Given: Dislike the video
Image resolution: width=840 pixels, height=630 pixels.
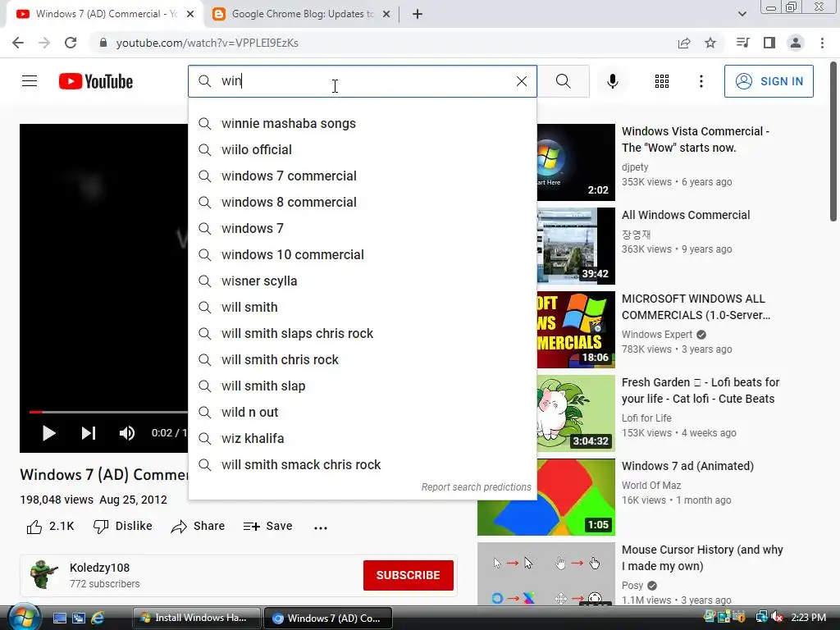Looking at the screenshot, I should 123,527.
